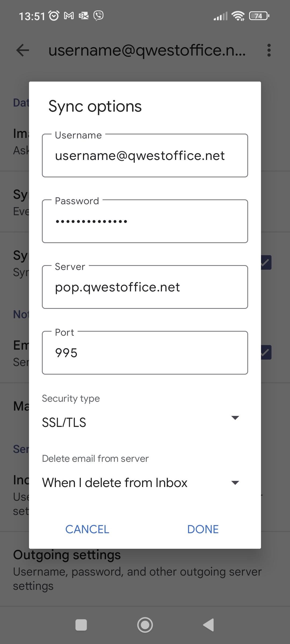This screenshot has height=644, width=290.
Task: Tap the Gmail notification icon
Action: coord(69,16)
